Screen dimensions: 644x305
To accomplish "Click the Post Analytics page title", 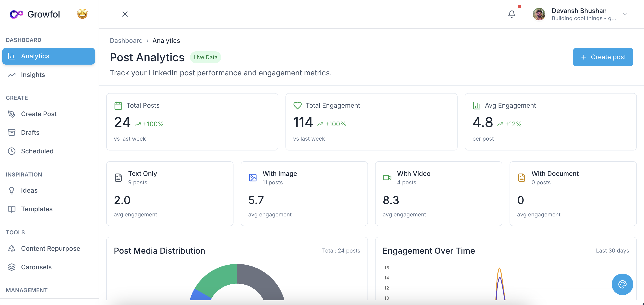I will 147,57.
